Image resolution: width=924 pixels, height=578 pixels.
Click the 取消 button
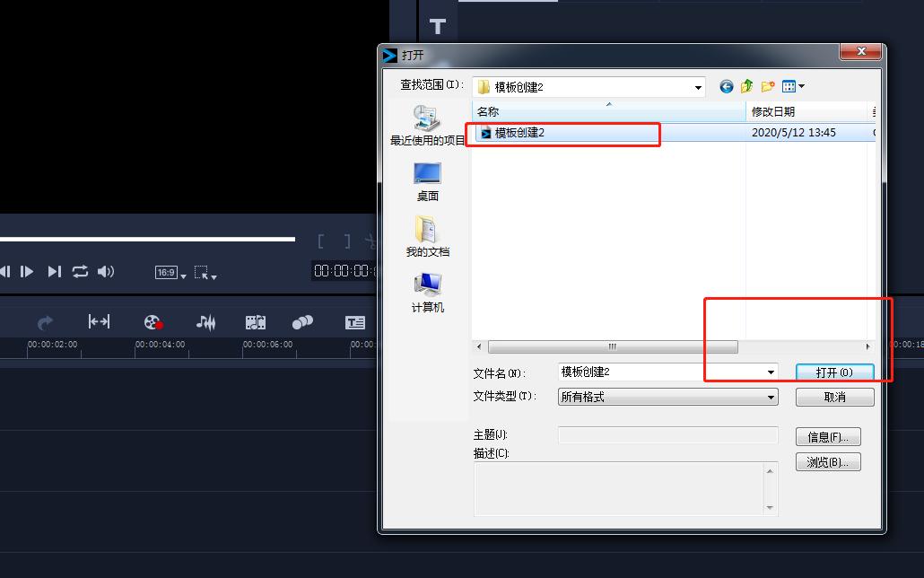(833, 397)
